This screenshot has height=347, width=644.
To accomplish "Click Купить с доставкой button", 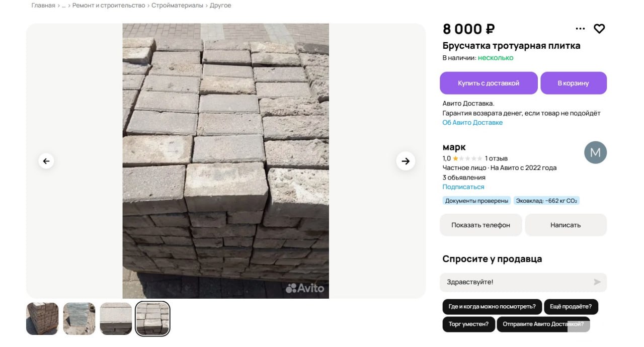I will pyautogui.click(x=489, y=83).
